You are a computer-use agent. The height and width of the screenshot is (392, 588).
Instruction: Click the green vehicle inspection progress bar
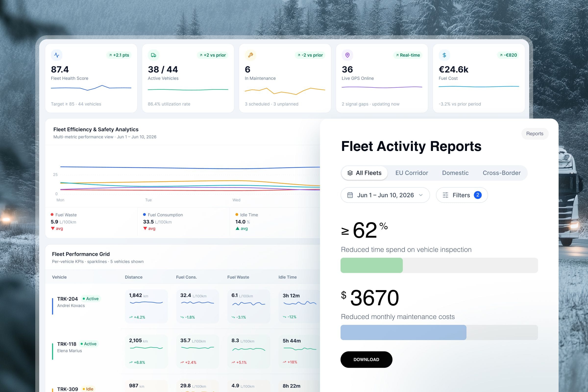[371, 265]
